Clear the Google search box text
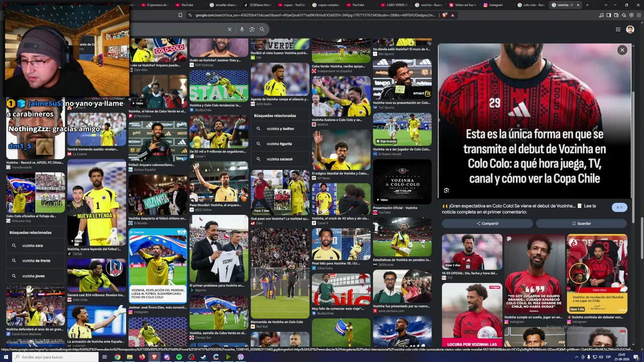Image resolution: width=644 pixels, height=362 pixels. pyautogui.click(x=229, y=29)
